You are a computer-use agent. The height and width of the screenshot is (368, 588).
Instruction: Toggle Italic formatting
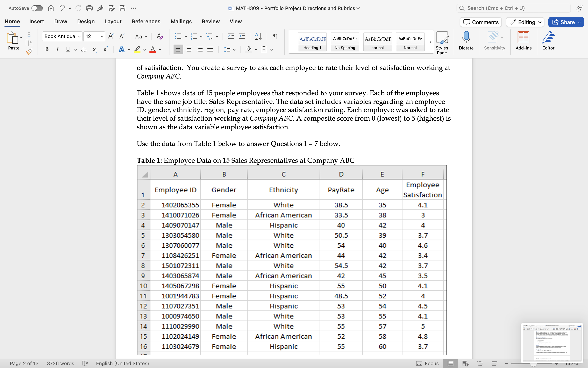57,50
